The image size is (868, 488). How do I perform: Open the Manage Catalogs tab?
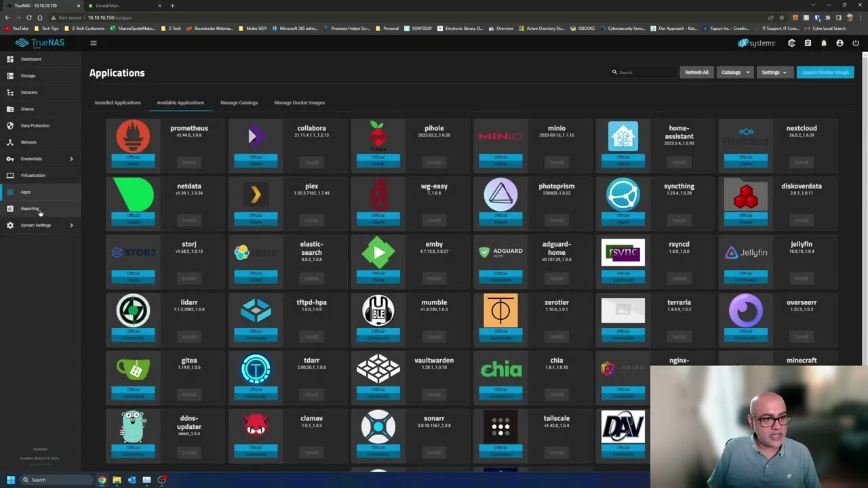(239, 103)
